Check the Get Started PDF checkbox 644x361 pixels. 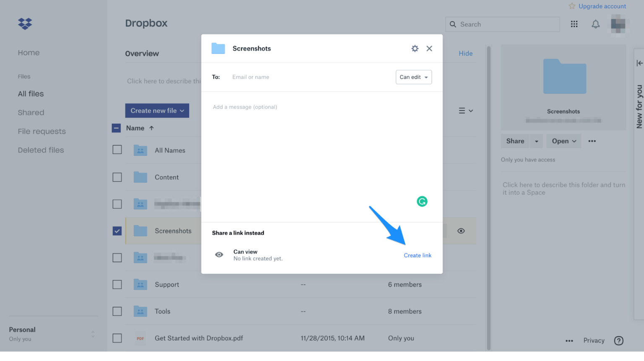(117, 338)
